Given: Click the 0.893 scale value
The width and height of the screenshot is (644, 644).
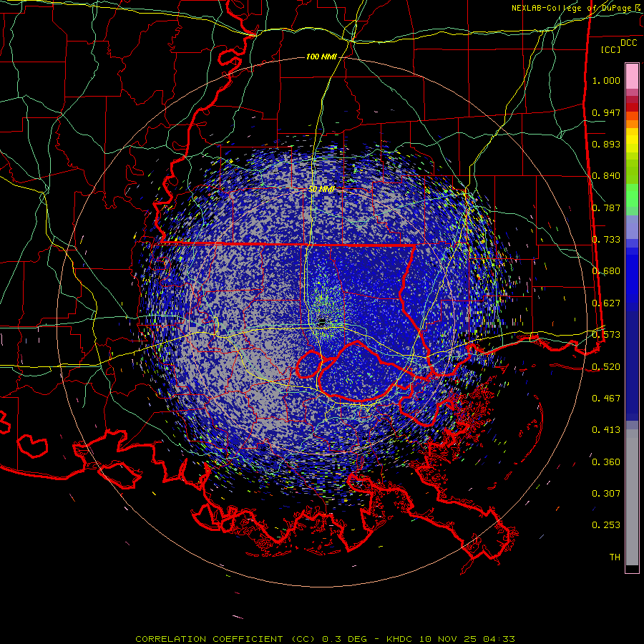Looking at the screenshot, I should tap(606, 144).
